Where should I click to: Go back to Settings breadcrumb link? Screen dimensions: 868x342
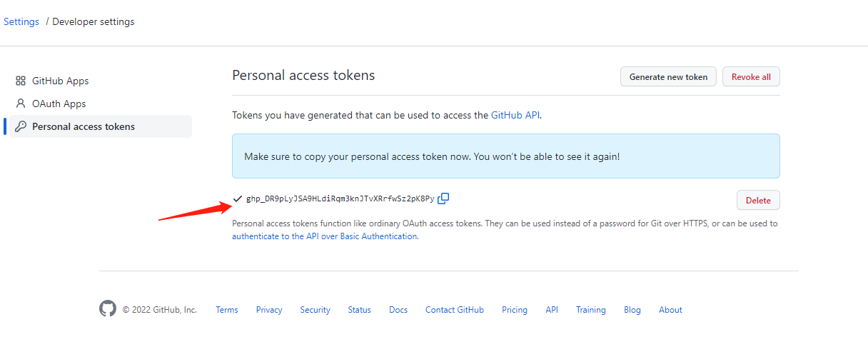click(21, 21)
